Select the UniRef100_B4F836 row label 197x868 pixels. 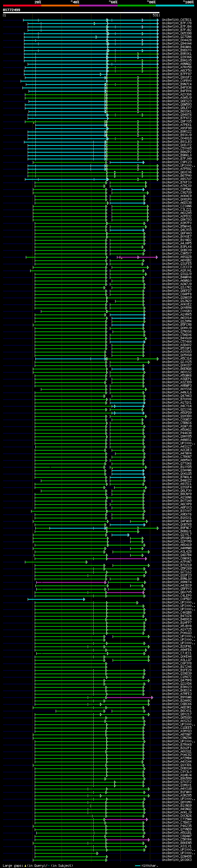177,88
